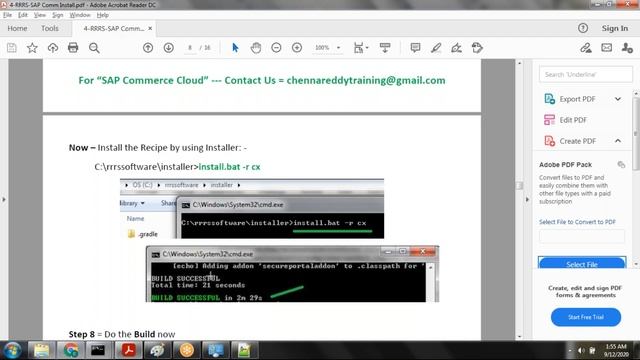Image resolution: width=640 pixels, height=360 pixels.
Task: Open the Sign menu
Action: click(58, 15)
